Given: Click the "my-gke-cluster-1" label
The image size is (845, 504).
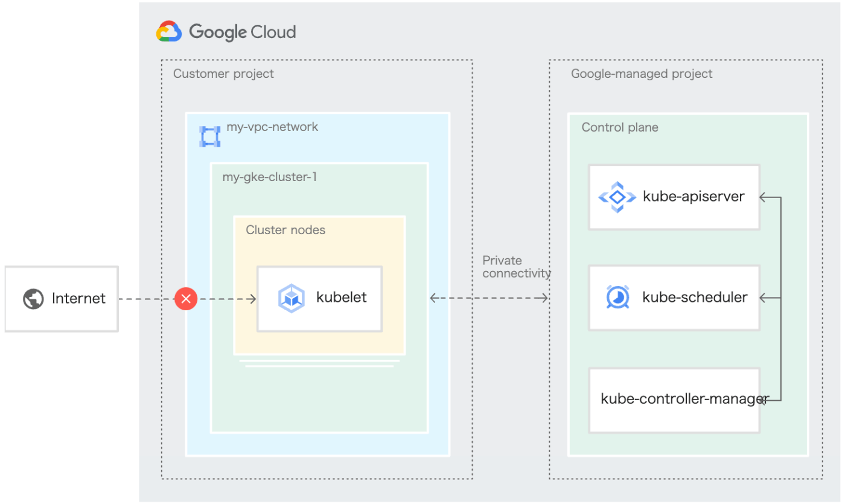Looking at the screenshot, I should point(270,177).
